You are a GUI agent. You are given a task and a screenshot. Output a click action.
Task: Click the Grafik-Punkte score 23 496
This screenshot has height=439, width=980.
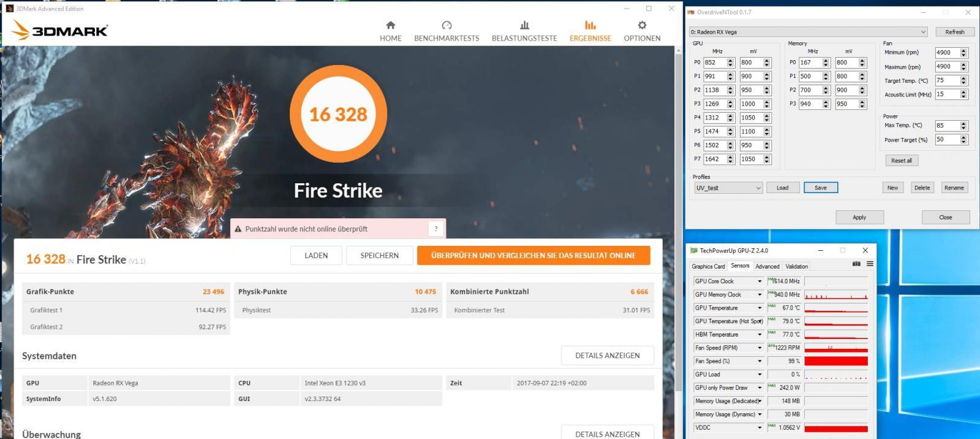213,292
